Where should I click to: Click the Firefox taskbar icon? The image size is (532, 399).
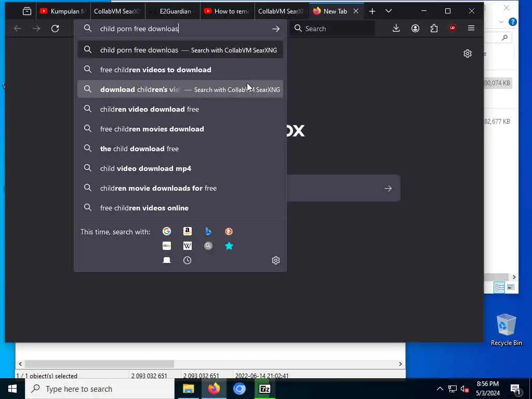coord(214,389)
